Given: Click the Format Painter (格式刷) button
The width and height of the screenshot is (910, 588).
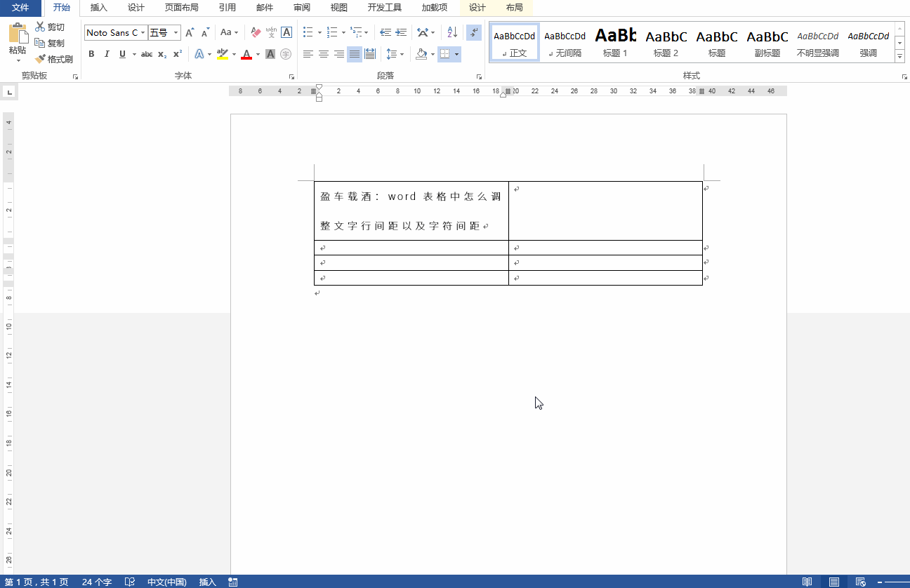Looking at the screenshot, I should pyautogui.click(x=54, y=60).
